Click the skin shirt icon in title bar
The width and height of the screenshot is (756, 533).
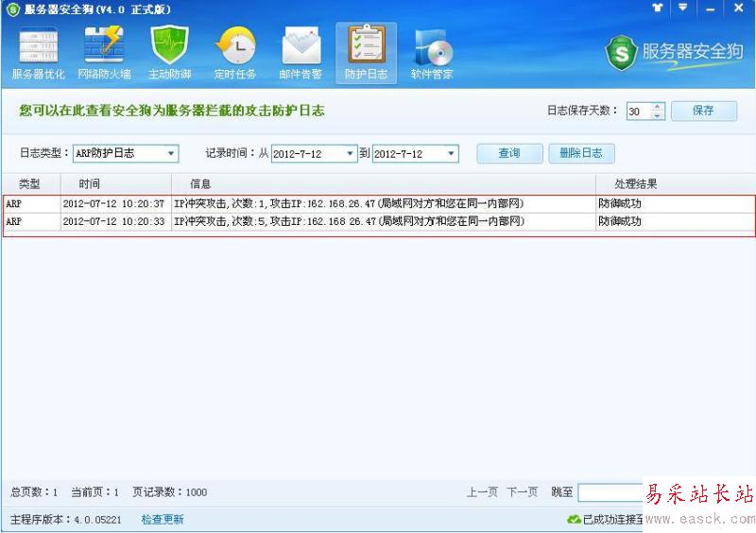tap(657, 8)
